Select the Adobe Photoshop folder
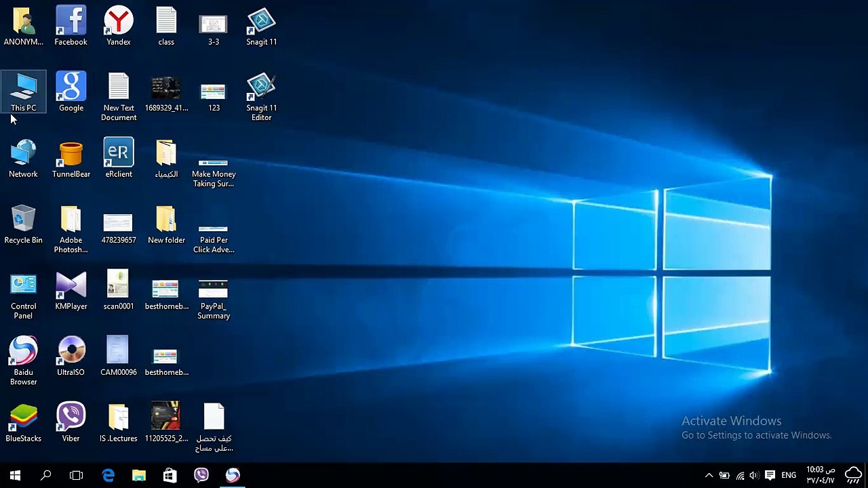This screenshot has width=868, height=488. 71,229
